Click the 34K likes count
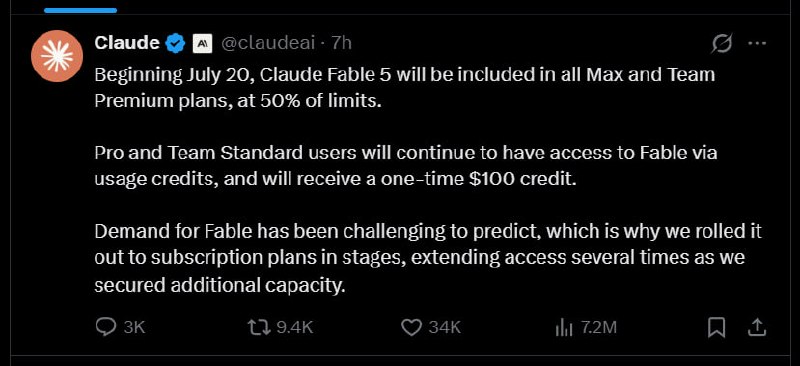800x366 pixels. [445, 328]
